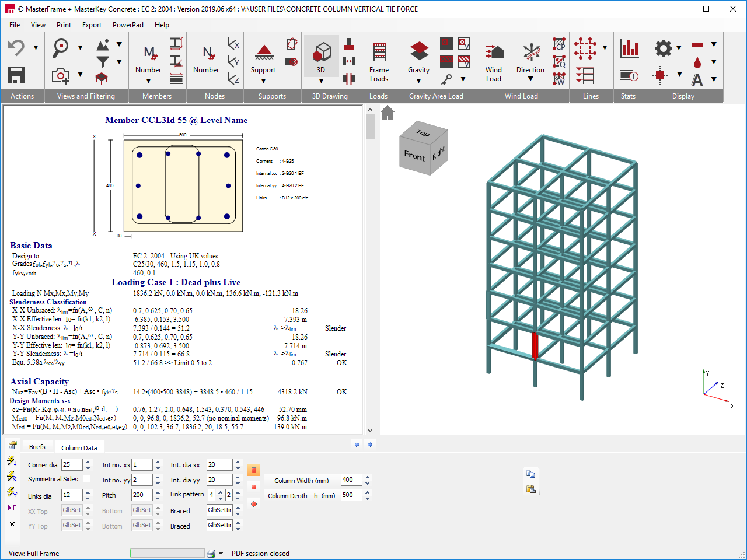The height and width of the screenshot is (560, 747).
Task: Increase Column Width using the up stepper
Action: 367,477
